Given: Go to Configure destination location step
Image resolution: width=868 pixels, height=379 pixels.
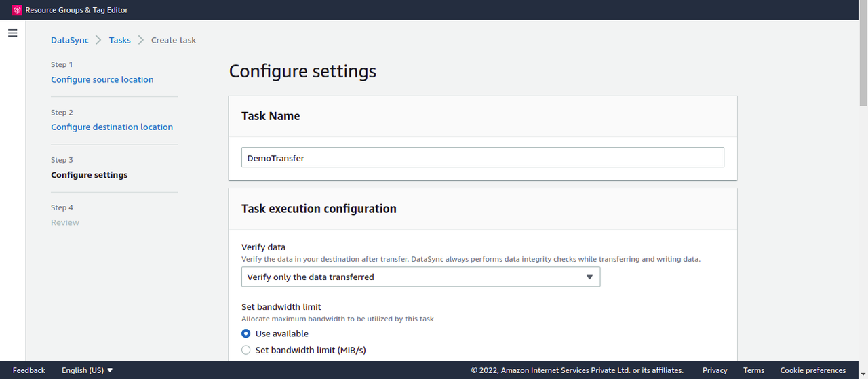Looking at the screenshot, I should click(112, 127).
